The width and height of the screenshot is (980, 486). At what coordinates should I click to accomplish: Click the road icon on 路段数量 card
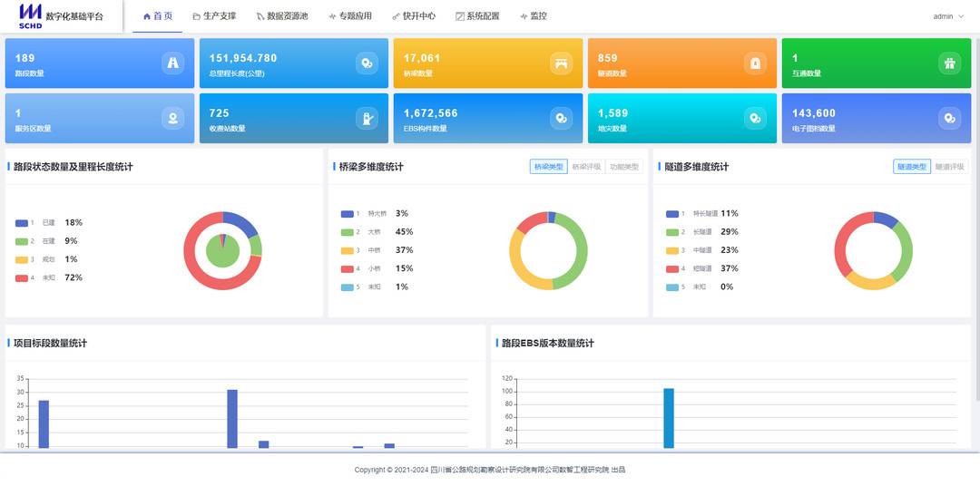(173, 63)
